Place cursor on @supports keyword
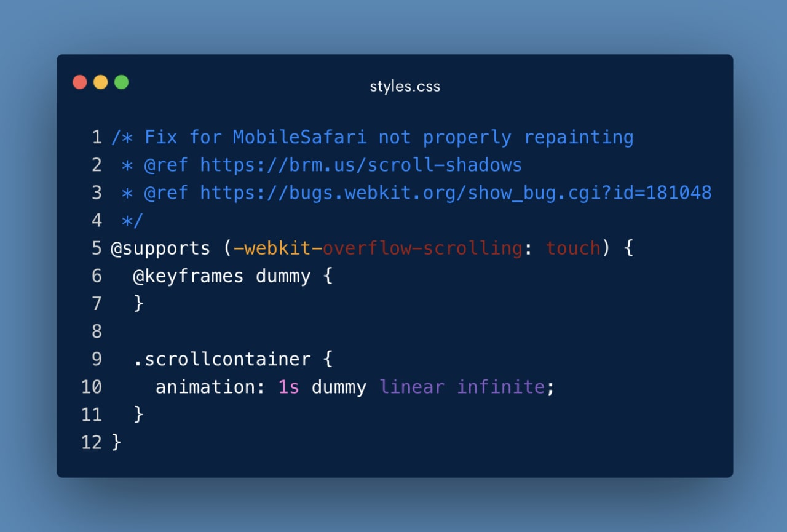This screenshot has width=787, height=532. click(160, 248)
